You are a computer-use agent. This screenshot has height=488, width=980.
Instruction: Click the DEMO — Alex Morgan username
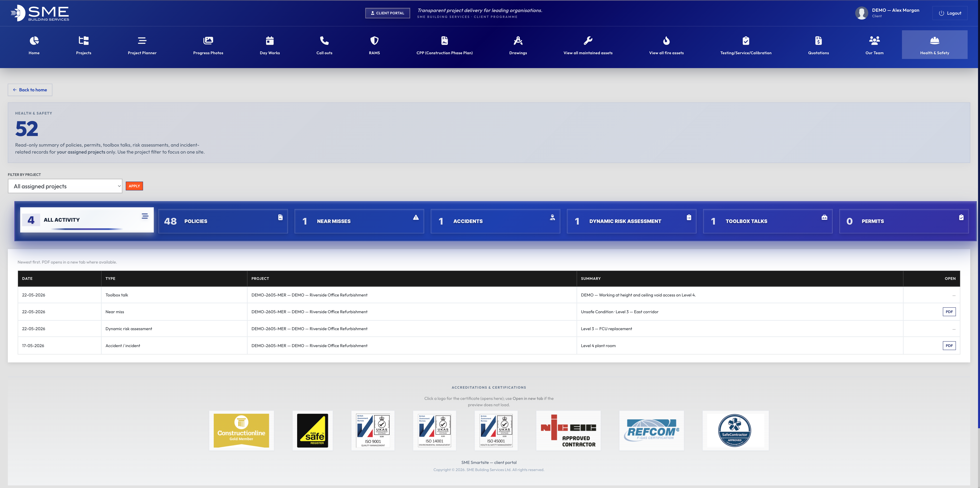pos(896,10)
